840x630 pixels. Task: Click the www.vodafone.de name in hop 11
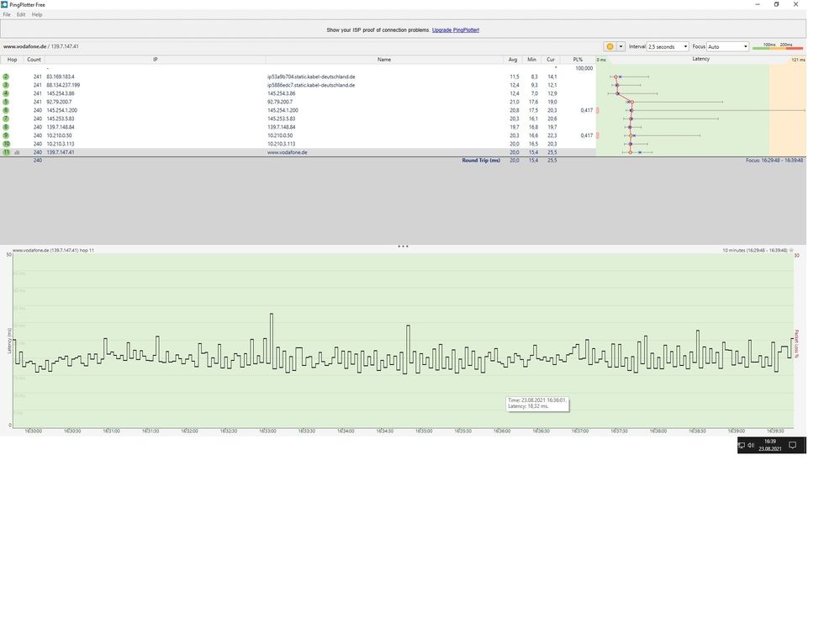[287, 152]
